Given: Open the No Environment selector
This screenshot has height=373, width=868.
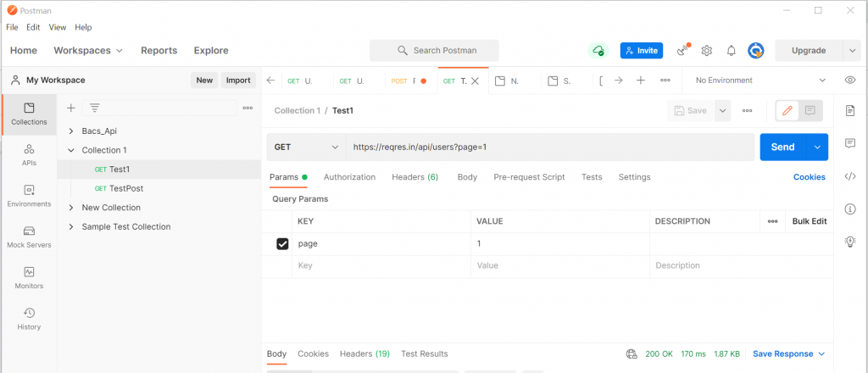Looking at the screenshot, I should (760, 81).
